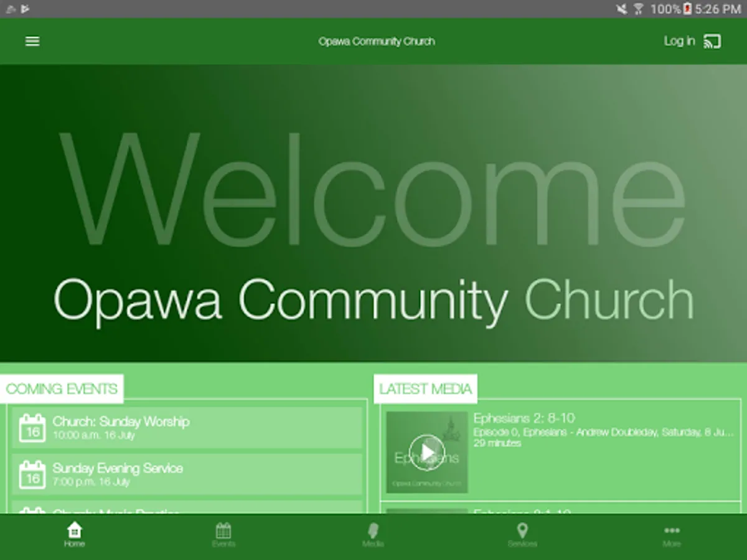Open the Ephesians 2: 8-10 title
This screenshot has width=747, height=560.
524,418
